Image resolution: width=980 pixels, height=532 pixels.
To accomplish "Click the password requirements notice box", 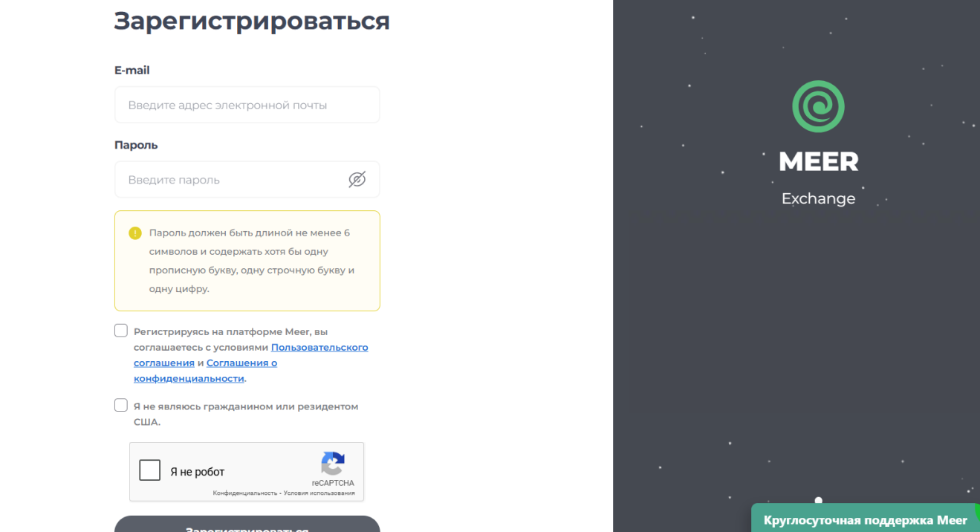I will [247, 260].
